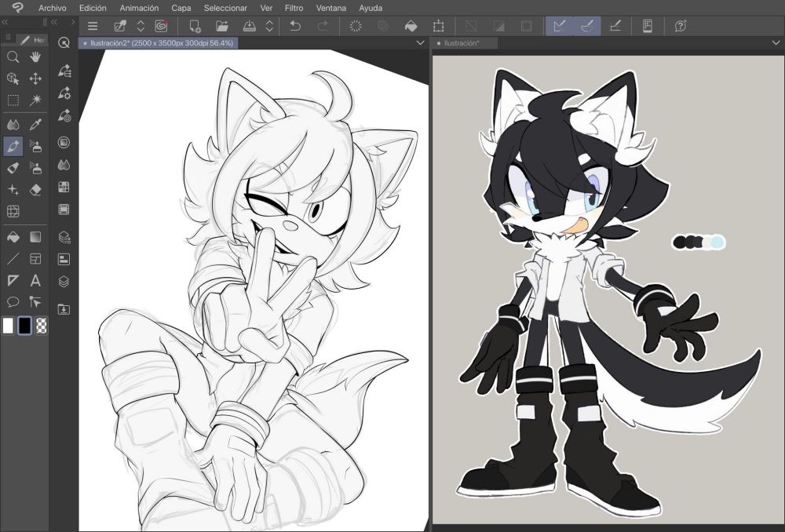Open the Color Set grid palette icon
Screen dimensions: 785x532
point(64,188)
